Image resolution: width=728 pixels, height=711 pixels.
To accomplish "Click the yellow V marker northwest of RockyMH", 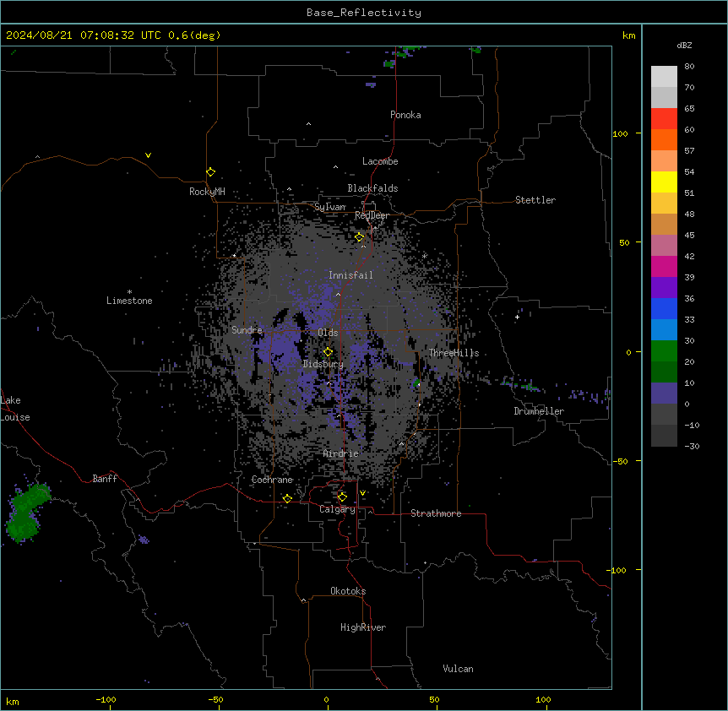I will tap(148, 155).
